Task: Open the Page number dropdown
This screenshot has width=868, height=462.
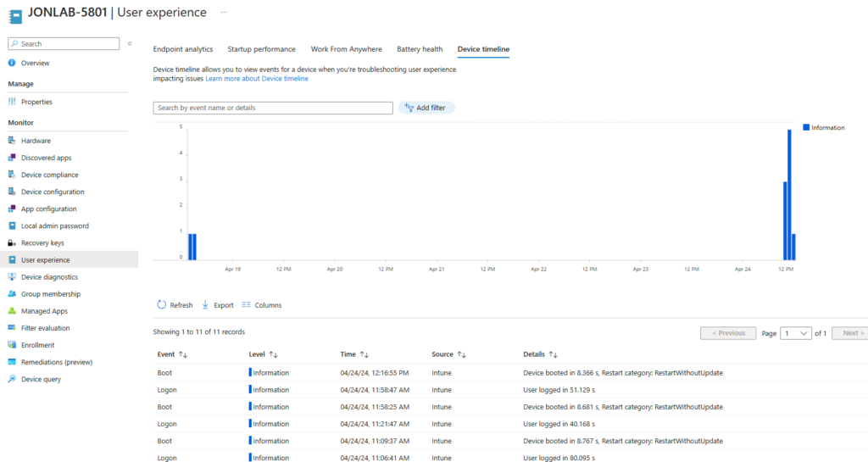Action: (796, 333)
